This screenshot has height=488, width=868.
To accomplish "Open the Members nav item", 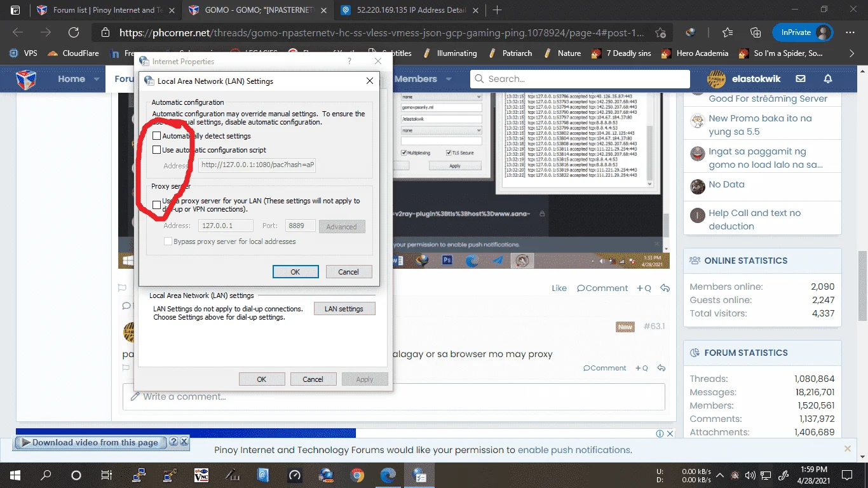I will point(416,79).
